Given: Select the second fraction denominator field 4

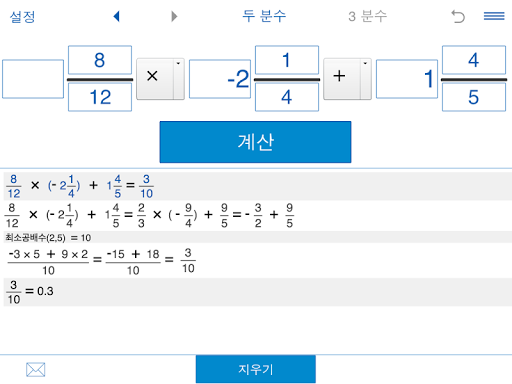Looking at the screenshot, I should 287,97.
